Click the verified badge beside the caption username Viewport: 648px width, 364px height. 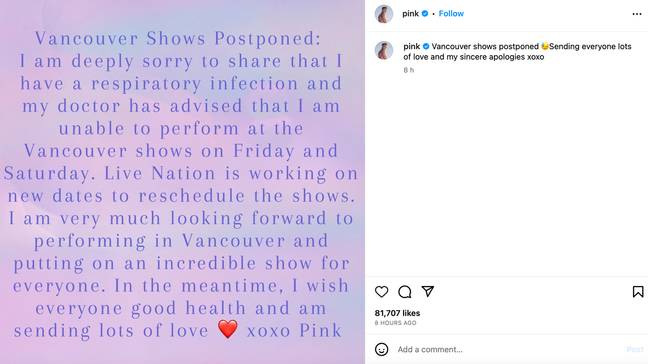[426, 46]
